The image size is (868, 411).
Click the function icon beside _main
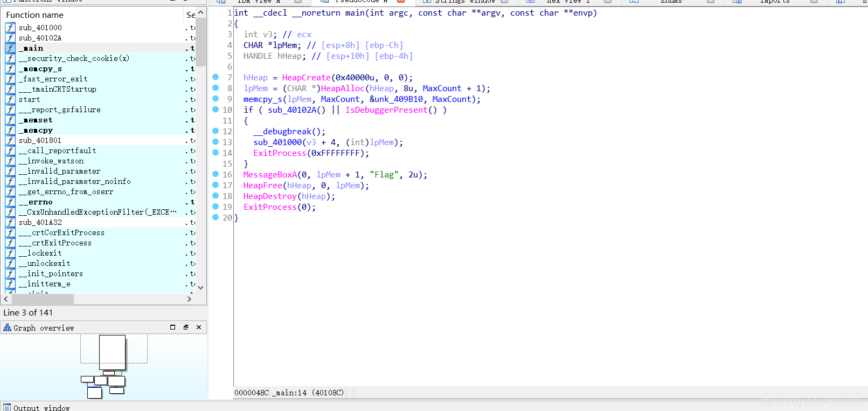(x=10, y=48)
